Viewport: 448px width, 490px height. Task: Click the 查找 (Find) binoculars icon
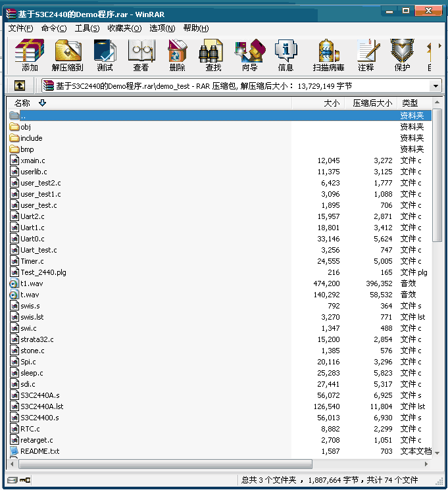coord(211,51)
